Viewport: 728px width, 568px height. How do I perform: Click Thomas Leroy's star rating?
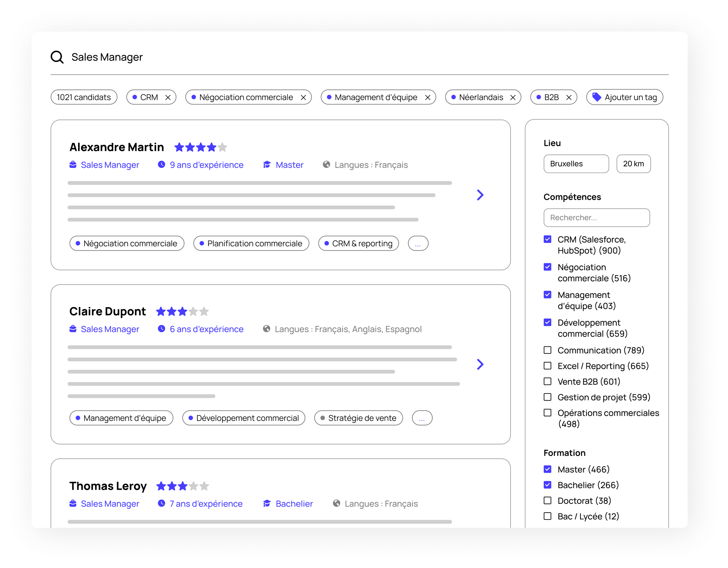pos(183,486)
